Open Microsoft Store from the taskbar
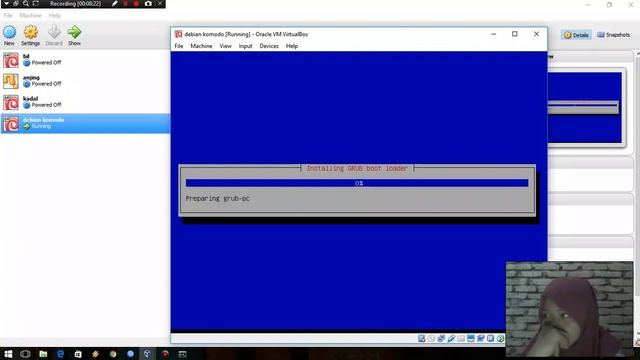The image size is (640, 360). point(78,354)
